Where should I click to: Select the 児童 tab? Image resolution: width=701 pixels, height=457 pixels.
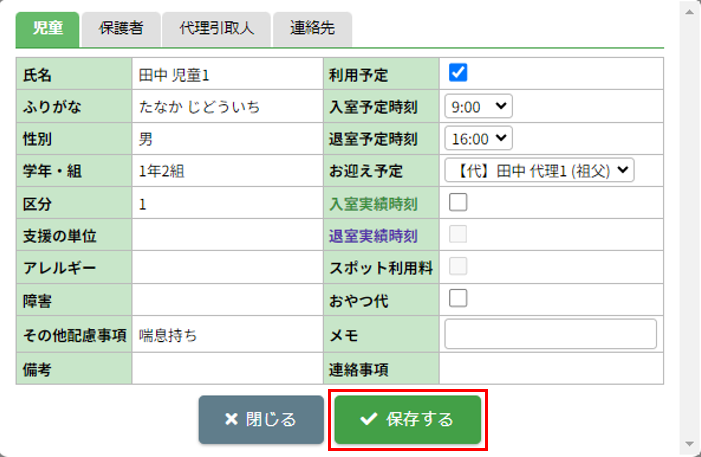(x=48, y=28)
